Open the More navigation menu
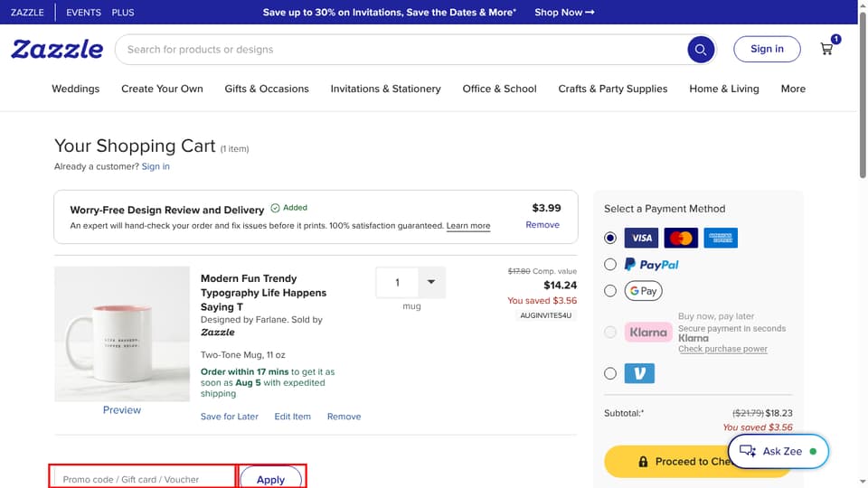The width and height of the screenshot is (868, 488). pos(793,89)
